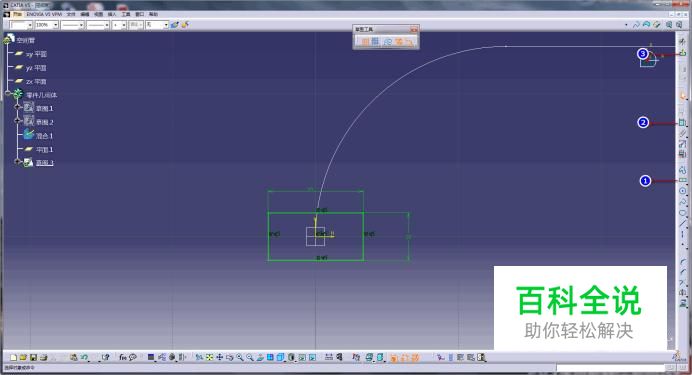This screenshot has width=692, height=375.
Task: Open the ENOVIA V5 VPM menu
Action: 44,14
